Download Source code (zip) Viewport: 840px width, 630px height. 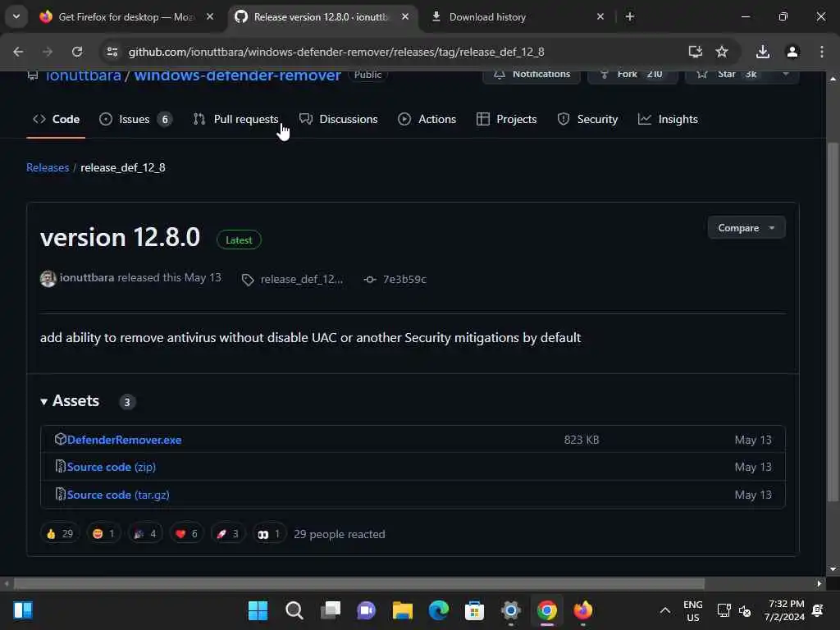coord(112,467)
